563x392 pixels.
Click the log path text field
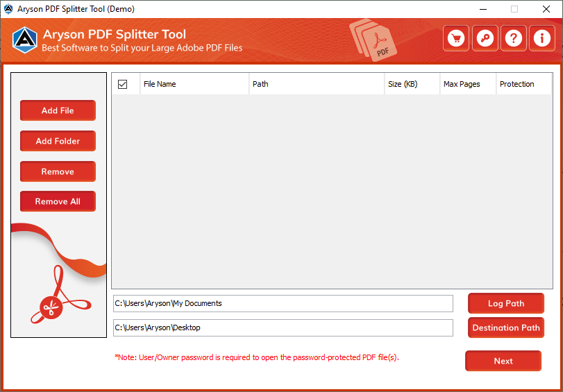point(283,304)
